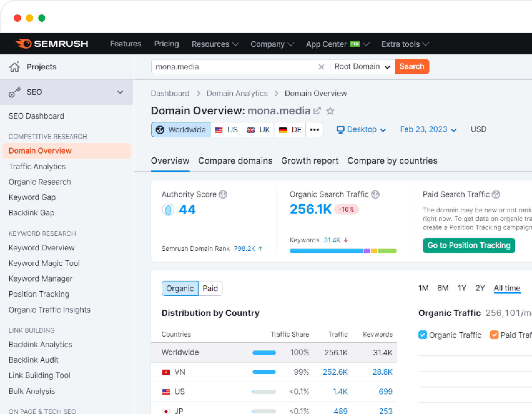The width and height of the screenshot is (532, 414).
Task: Click VN traffic value 252.6K
Action: (335, 372)
